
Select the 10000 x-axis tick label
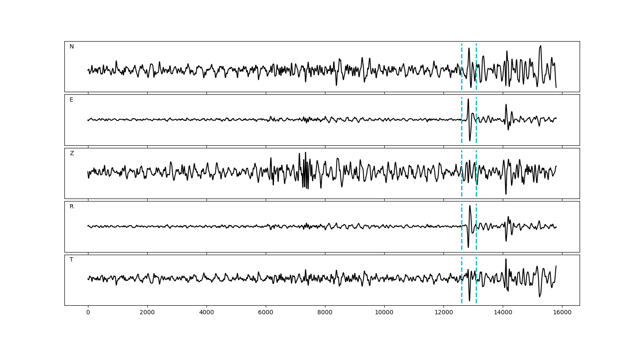384,313
